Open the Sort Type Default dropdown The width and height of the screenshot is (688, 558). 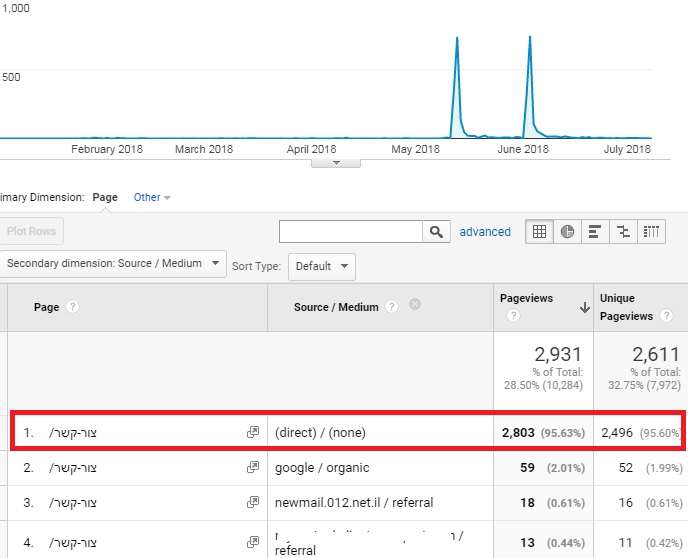tap(321, 267)
